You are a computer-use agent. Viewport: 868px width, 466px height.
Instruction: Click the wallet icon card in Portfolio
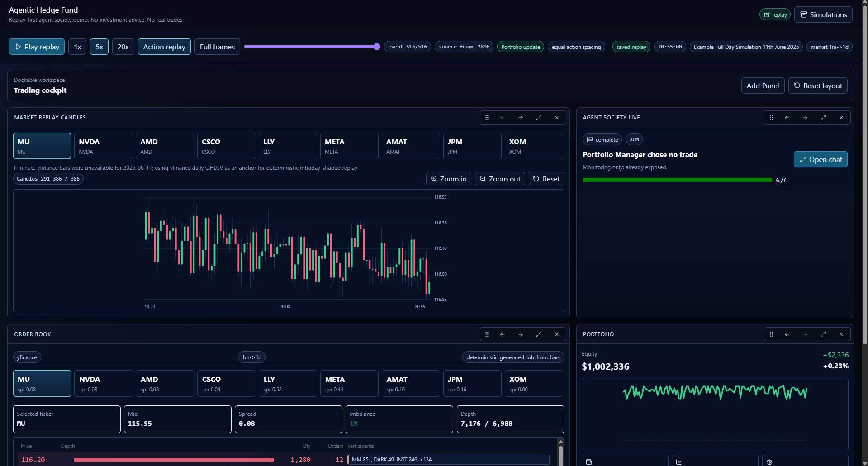625,461
